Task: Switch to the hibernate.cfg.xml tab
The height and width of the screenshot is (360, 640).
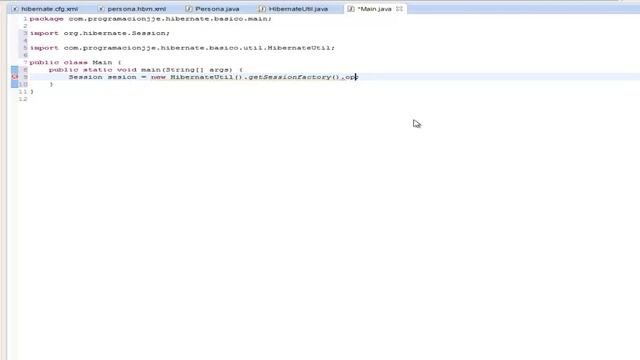Action: [49, 9]
